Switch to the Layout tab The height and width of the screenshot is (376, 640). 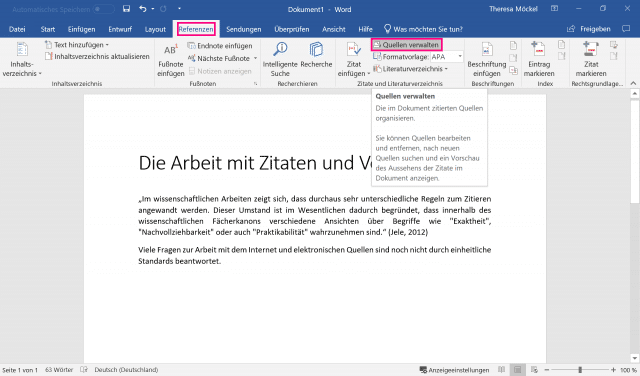pyautogui.click(x=155, y=29)
